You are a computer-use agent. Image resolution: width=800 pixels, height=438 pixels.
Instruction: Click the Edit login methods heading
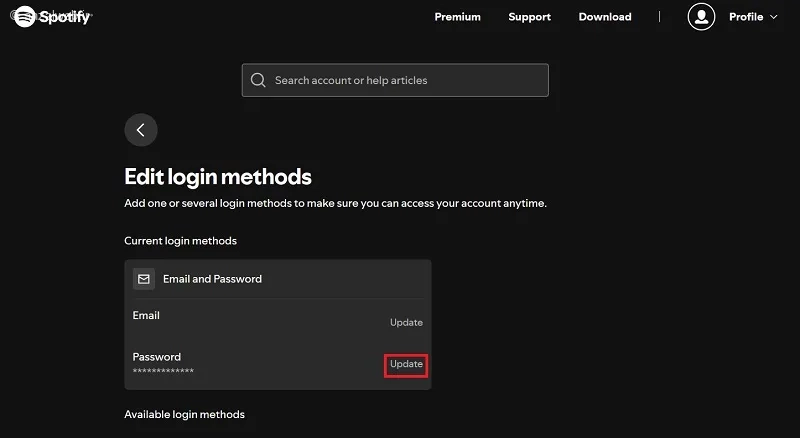(218, 177)
